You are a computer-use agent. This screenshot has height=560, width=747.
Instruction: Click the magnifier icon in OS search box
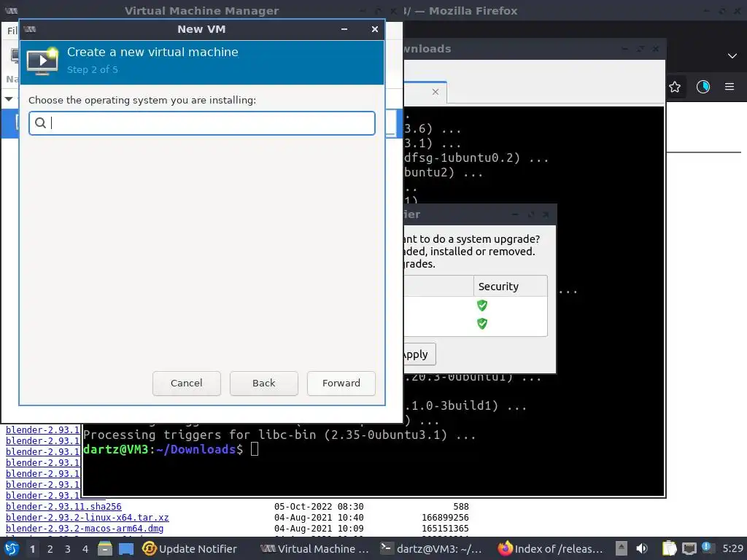tap(41, 123)
